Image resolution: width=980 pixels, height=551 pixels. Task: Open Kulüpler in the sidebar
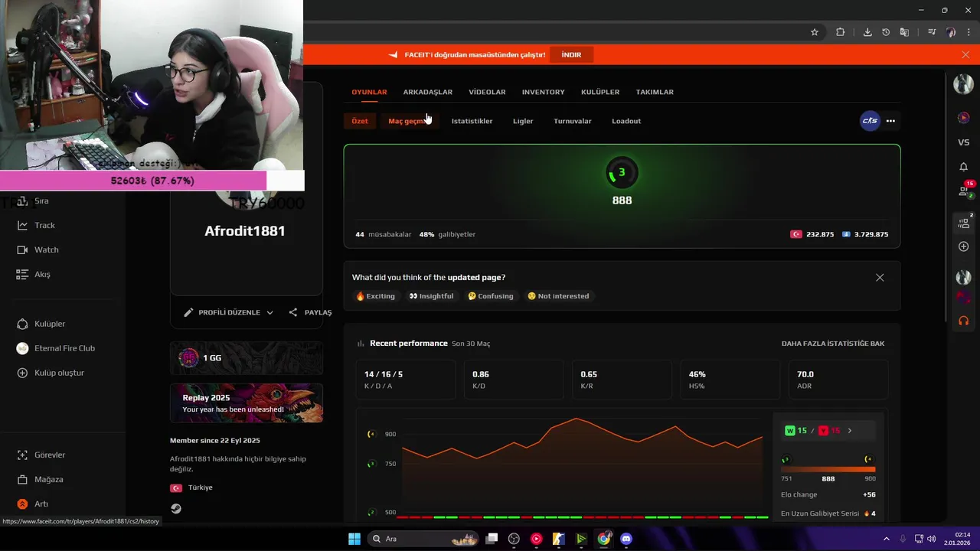(41, 324)
